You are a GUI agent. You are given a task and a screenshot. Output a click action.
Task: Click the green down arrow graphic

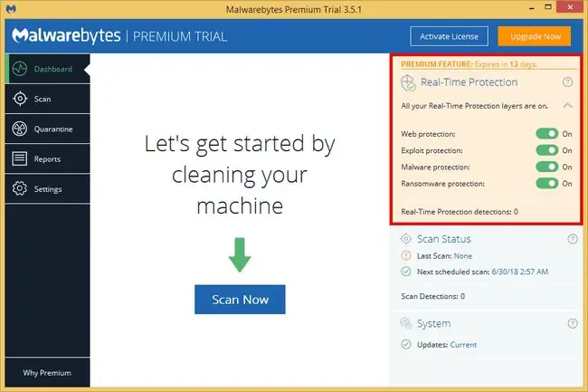240,254
